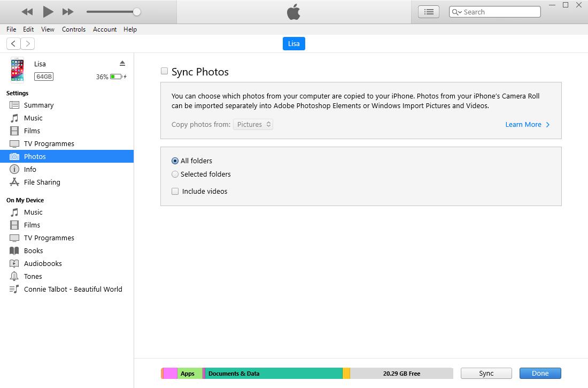Select the Photos settings item

(x=67, y=156)
